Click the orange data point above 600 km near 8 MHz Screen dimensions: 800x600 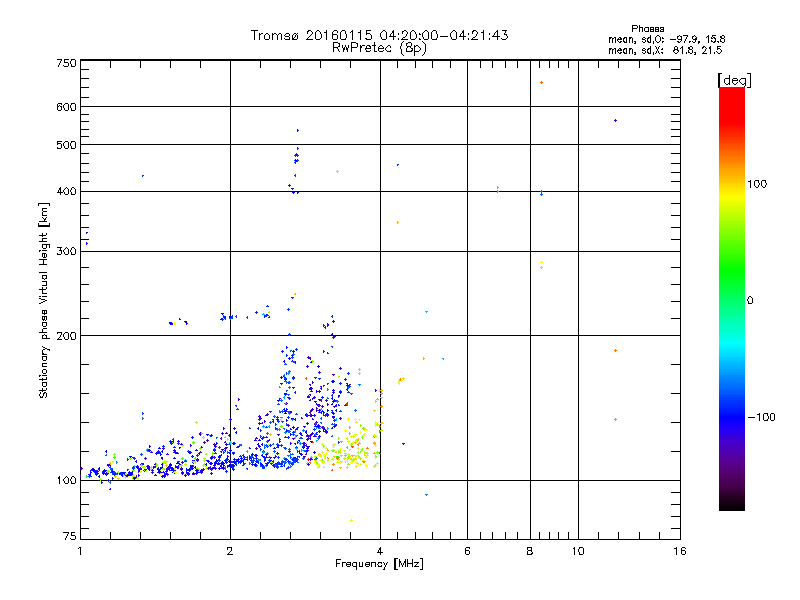pyautogui.click(x=541, y=83)
